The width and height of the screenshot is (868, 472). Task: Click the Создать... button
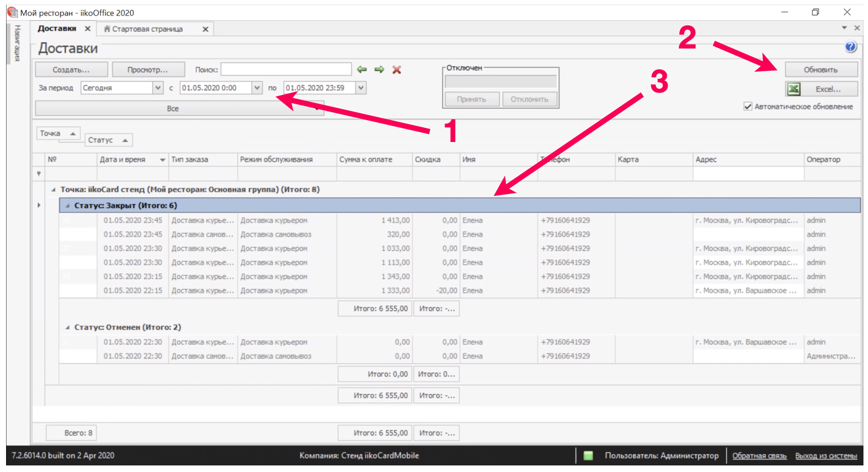71,70
